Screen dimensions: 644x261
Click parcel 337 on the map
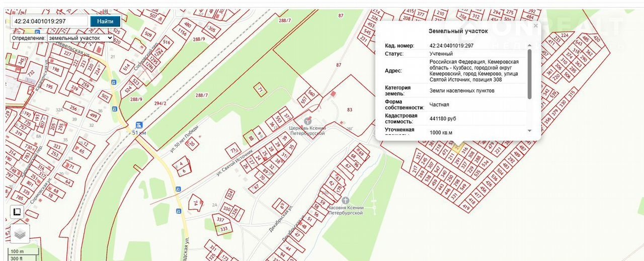220,219
